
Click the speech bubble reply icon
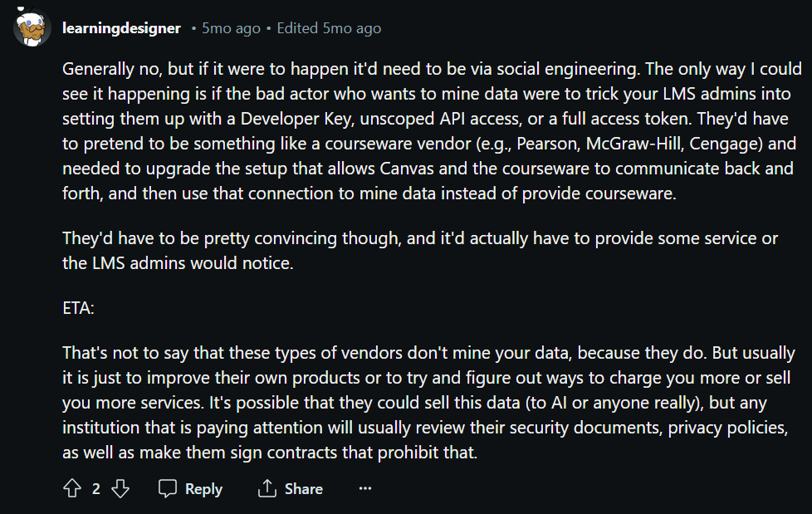167,488
